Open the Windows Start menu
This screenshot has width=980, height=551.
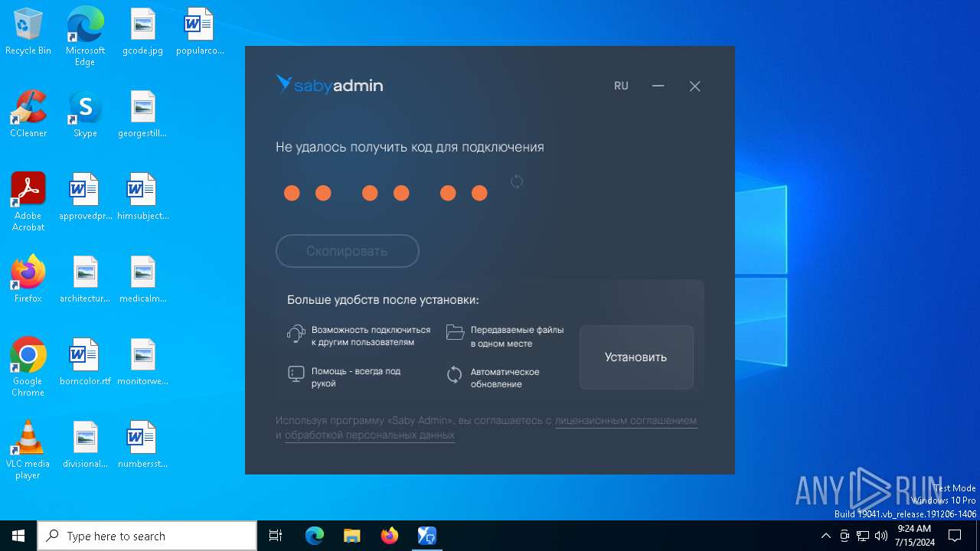(x=18, y=536)
